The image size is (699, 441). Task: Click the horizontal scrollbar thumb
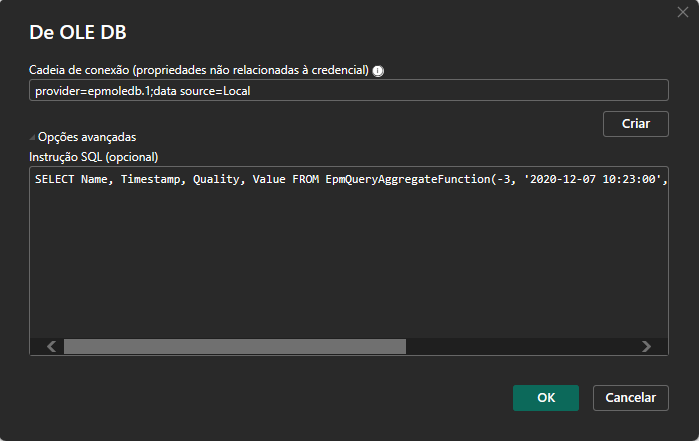tap(235, 346)
